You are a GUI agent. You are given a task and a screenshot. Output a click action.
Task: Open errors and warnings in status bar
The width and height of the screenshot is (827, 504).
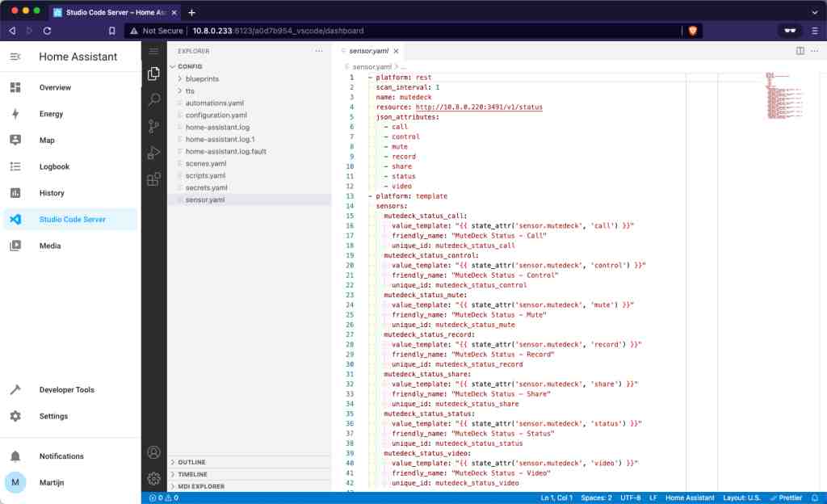tap(164, 498)
